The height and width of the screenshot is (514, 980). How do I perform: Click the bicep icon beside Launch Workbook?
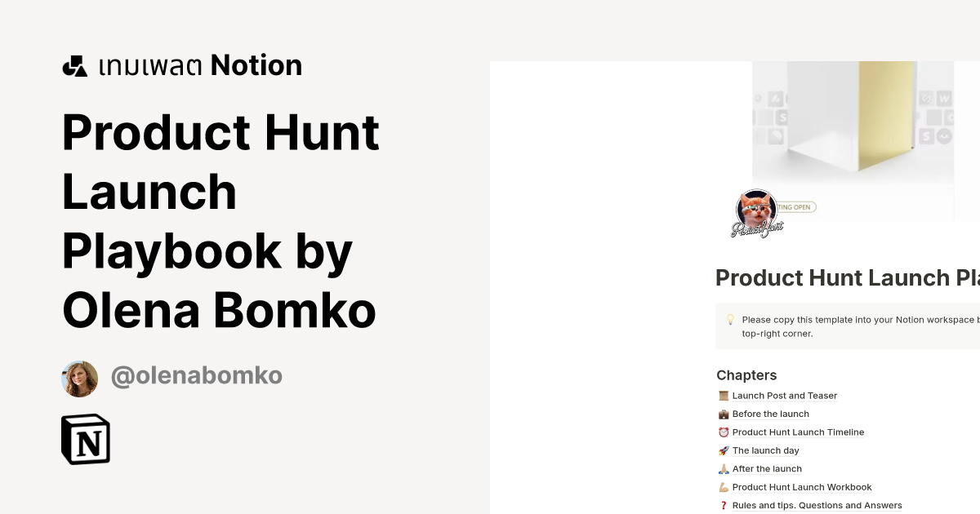coord(723,487)
